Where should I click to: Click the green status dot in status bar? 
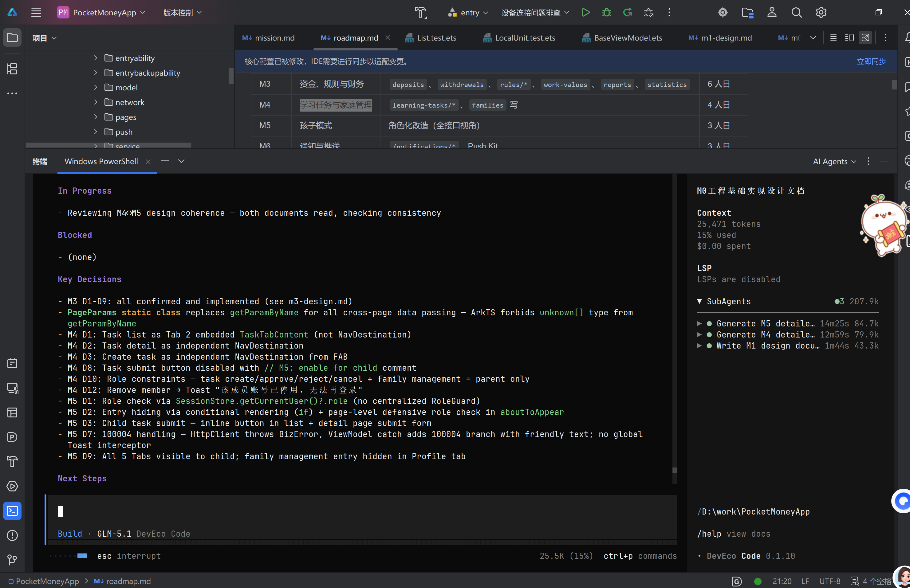(758, 582)
